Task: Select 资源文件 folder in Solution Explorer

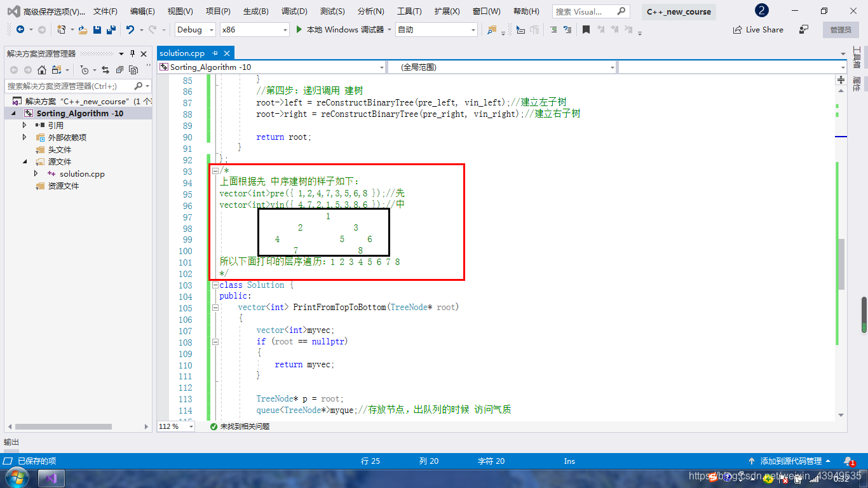Action: pyautogui.click(x=64, y=186)
